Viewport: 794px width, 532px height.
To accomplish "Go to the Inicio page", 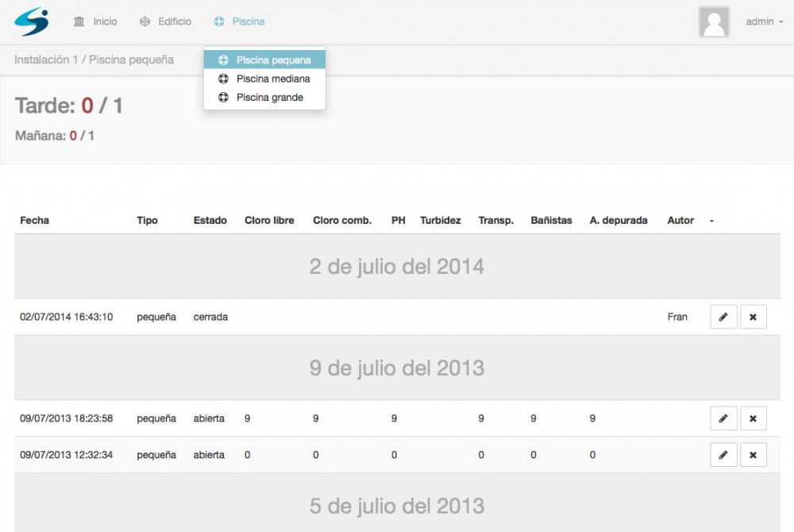I will 95,22.
